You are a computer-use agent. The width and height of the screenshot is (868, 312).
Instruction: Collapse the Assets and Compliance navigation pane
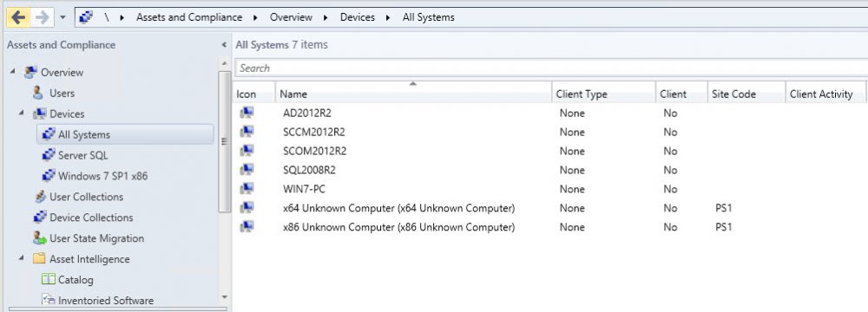coord(224,45)
